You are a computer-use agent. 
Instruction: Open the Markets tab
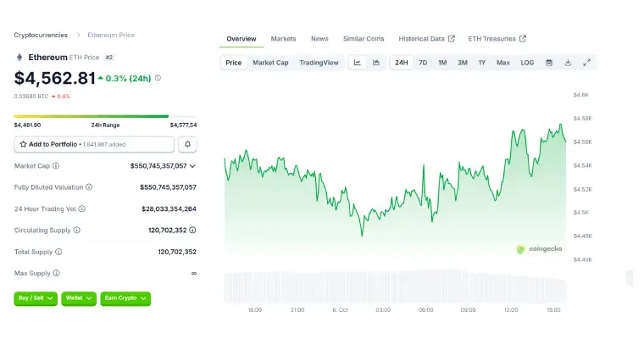[283, 39]
